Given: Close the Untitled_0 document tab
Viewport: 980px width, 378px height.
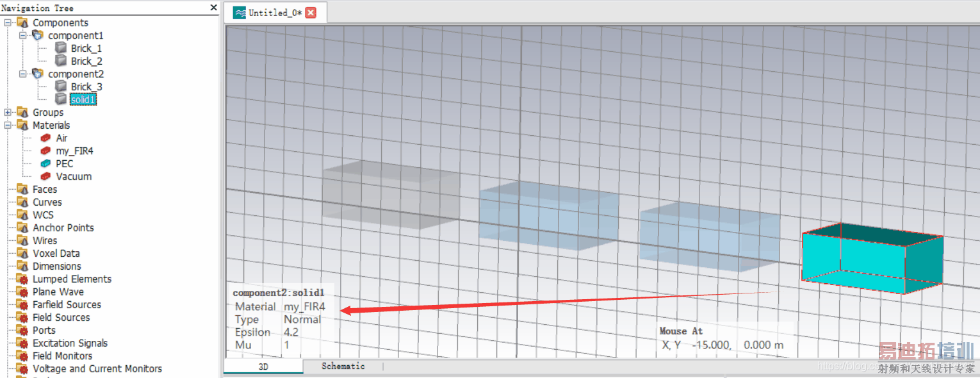Looking at the screenshot, I should click(311, 13).
